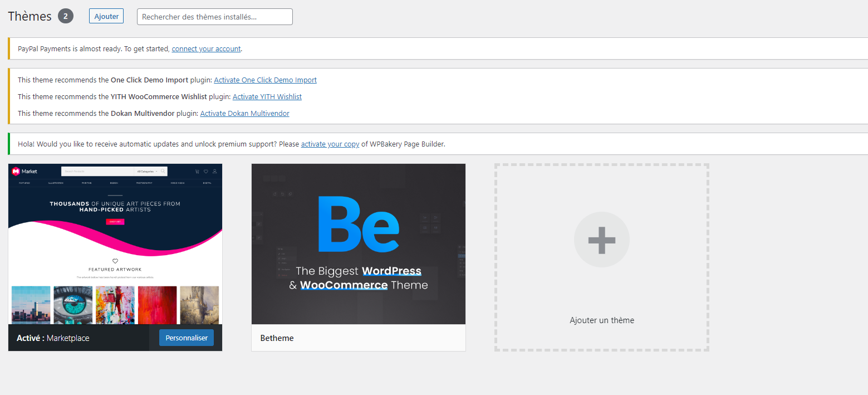Click the cart icon in Marketplace preview
This screenshot has width=868, height=395.
(x=197, y=172)
